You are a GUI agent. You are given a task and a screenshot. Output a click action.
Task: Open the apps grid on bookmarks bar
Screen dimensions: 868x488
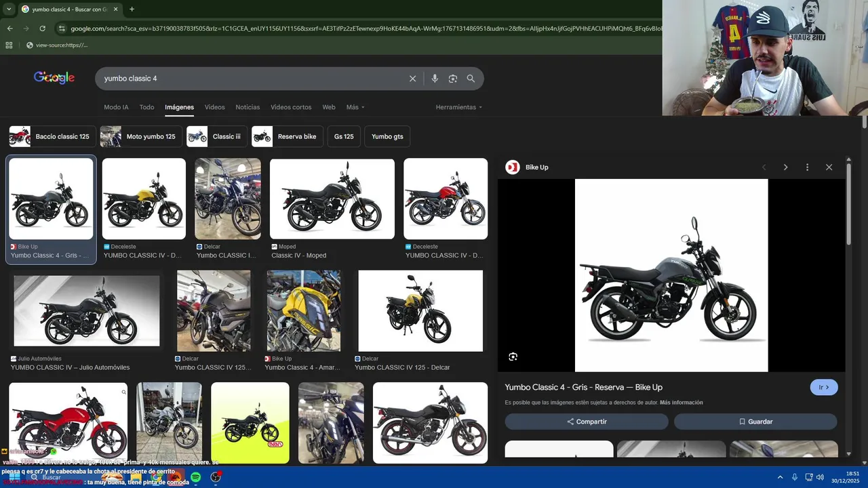(9, 45)
